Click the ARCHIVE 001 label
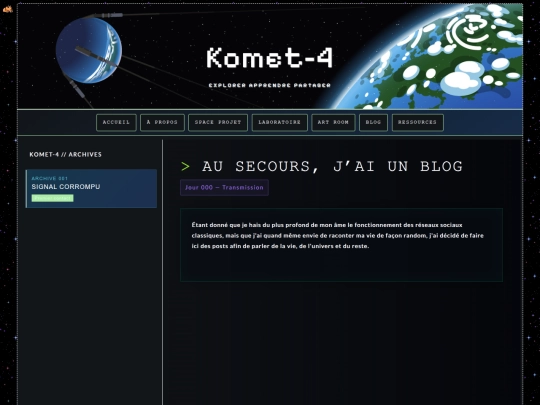The height and width of the screenshot is (405, 540). click(50, 178)
